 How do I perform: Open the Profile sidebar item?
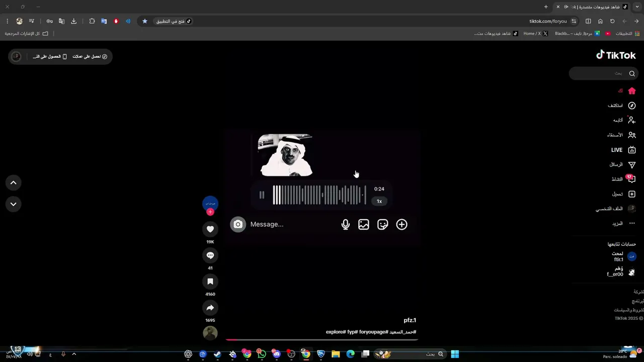click(616, 209)
